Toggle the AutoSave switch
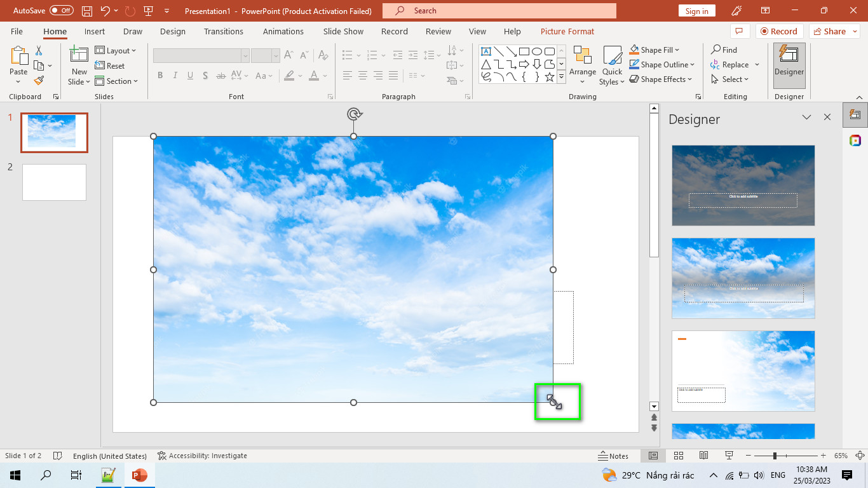The height and width of the screenshot is (488, 868). pos(62,11)
